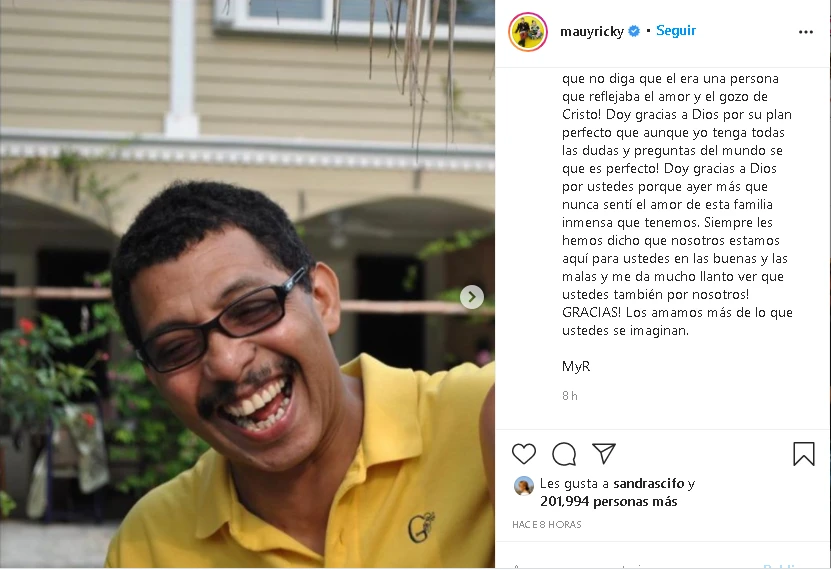
Task: View the 201,994 personas más likes list
Action: [608, 501]
